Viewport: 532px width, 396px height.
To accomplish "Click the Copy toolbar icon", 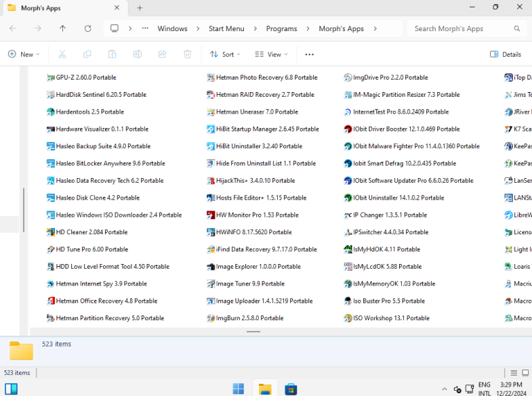I will click(x=87, y=54).
